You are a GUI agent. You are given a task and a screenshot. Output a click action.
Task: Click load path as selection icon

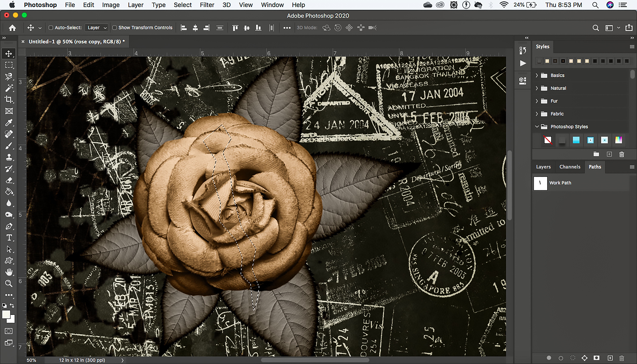coord(573,358)
